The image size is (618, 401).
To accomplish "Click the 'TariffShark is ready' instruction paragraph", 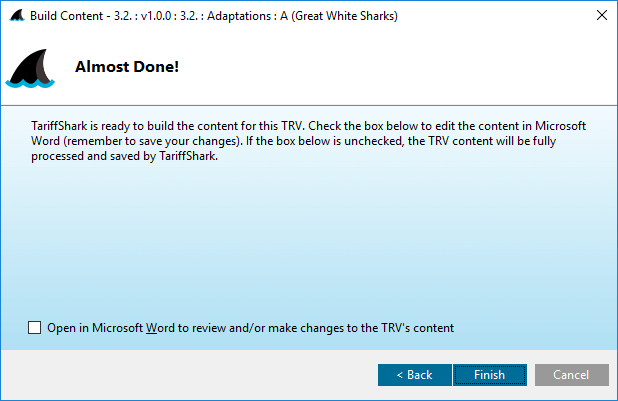I will pyautogui.click(x=308, y=141).
